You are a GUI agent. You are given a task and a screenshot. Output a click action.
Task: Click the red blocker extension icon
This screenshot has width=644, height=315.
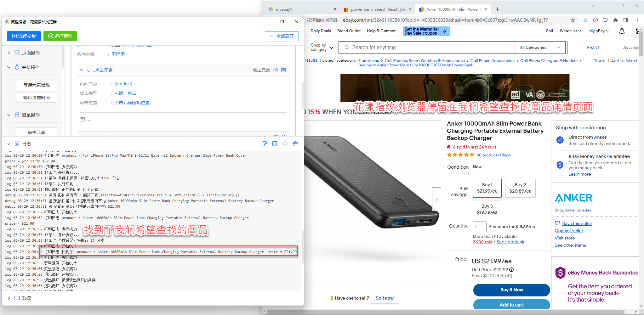pyautogui.click(x=596, y=20)
